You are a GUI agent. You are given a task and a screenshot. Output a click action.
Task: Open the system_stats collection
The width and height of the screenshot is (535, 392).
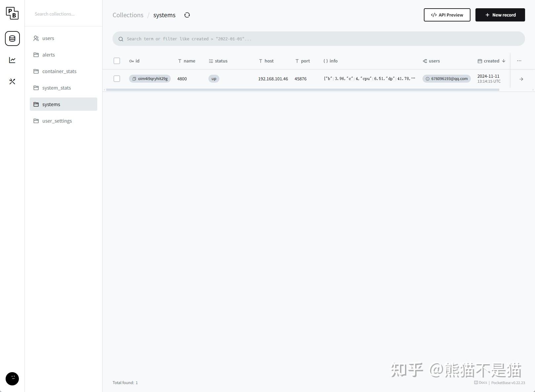coord(64,88)
